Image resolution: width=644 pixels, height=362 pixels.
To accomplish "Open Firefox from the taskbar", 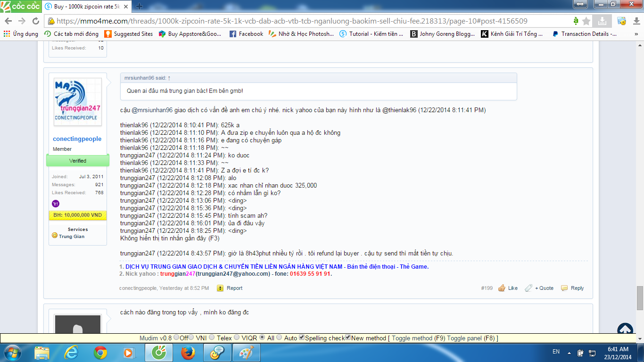I will [188, 353].
